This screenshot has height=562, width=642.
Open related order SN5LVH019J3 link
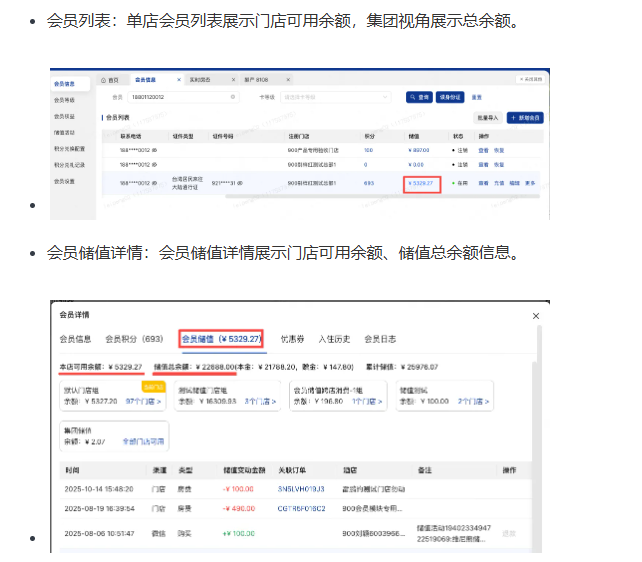[302, 490]
